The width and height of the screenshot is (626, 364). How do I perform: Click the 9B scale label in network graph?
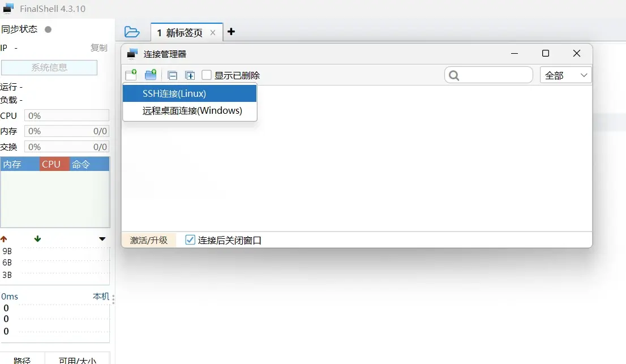tap(7, 251)
